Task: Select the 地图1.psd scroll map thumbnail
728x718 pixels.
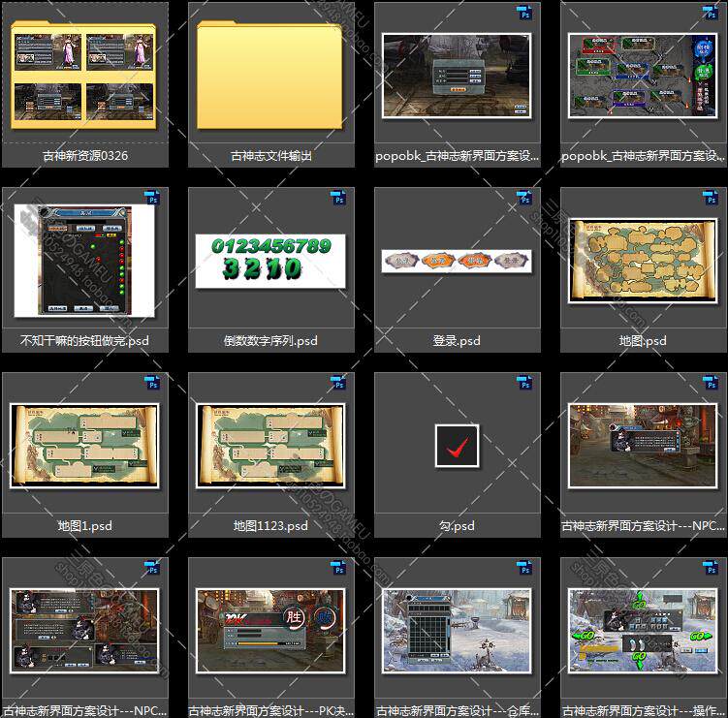Action: tap(84, 446)
